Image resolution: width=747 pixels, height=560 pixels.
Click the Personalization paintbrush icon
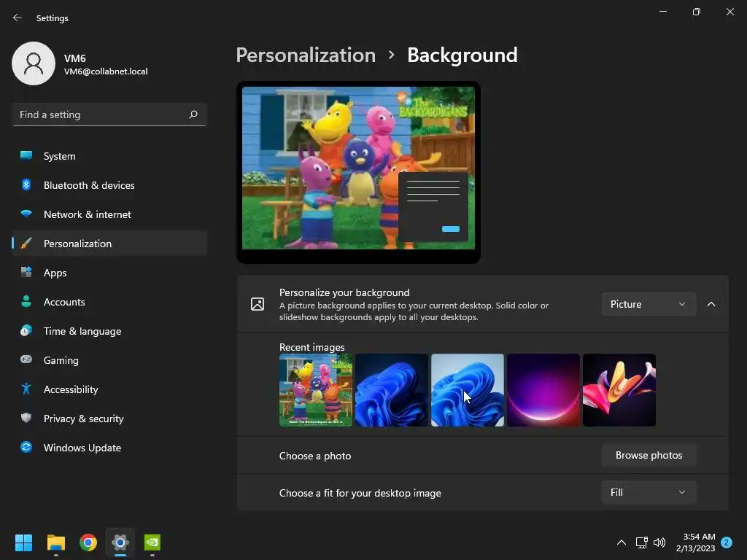pos(26,244)
